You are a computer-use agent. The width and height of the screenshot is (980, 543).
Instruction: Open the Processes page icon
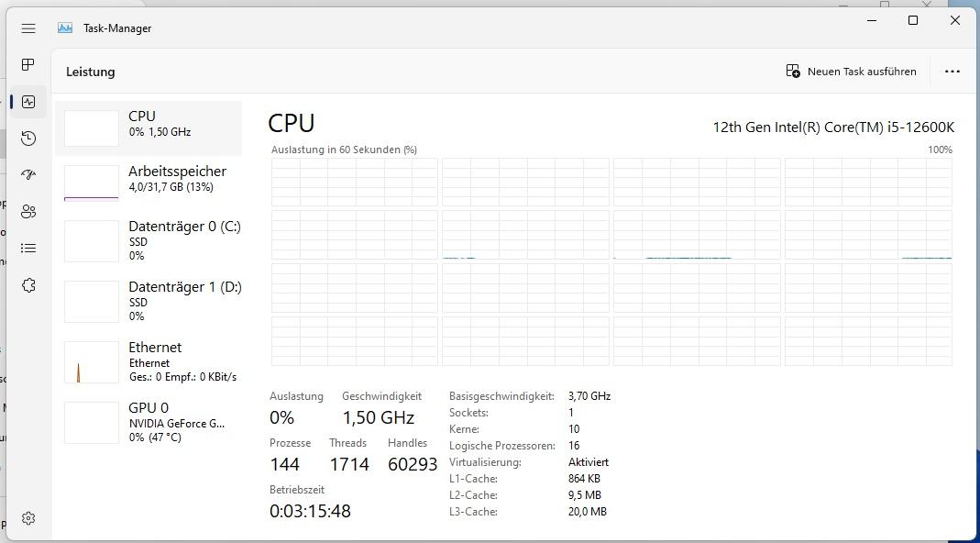click(x=28, y=64)
